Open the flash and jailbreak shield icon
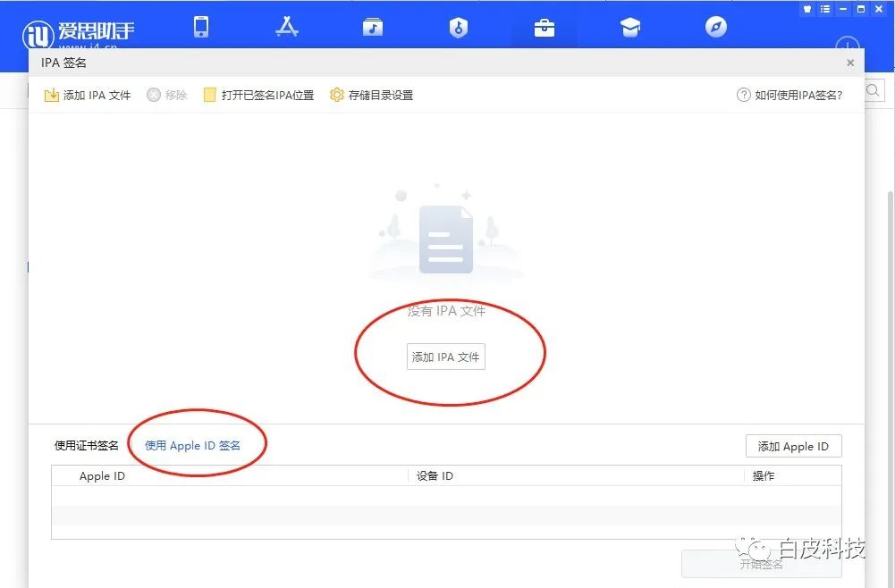 pyautogui.click(x=459, y=28)
